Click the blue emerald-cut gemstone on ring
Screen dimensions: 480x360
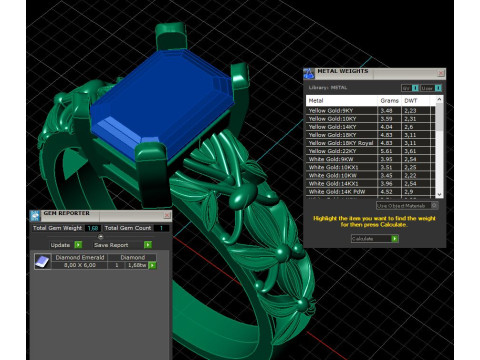point(160,103)
